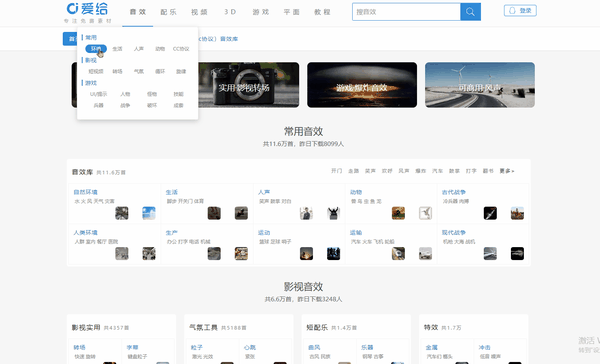This screenshot has height=364, width=600.
Task: Select 动物 in the dropdown menu
Action: [x=160, y=49]
